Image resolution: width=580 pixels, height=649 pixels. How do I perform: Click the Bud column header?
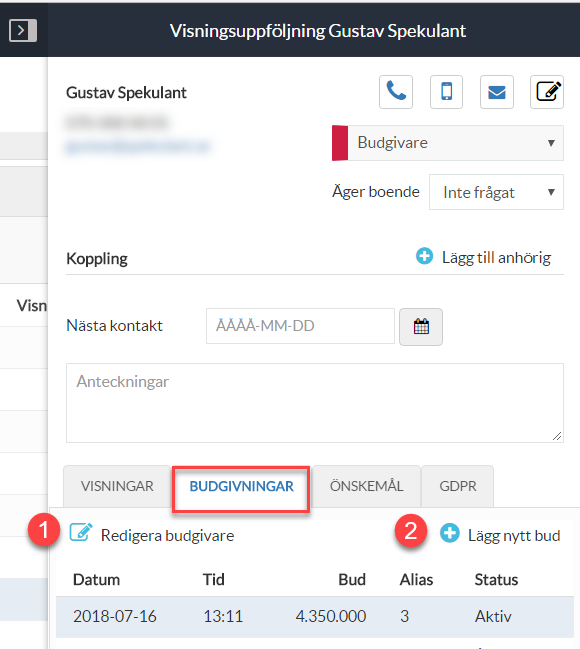click(x=352, y=579)
